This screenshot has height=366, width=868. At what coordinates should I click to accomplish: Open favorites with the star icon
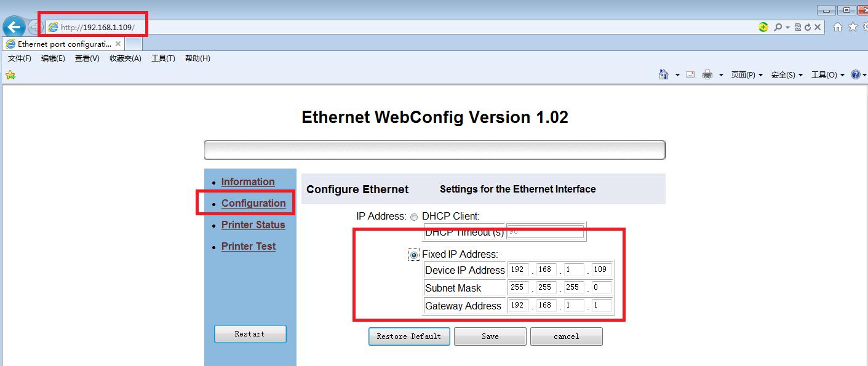(853, 26)
